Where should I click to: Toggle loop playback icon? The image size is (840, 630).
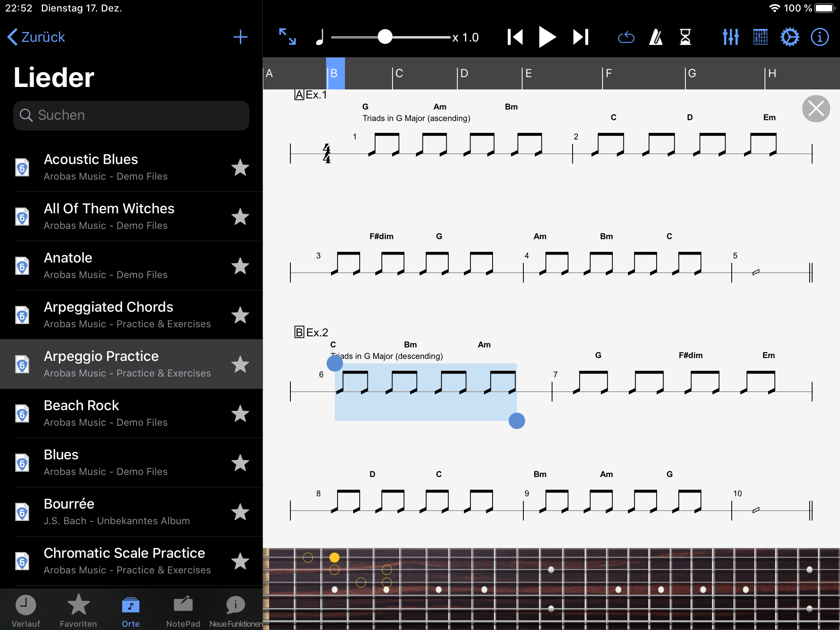point(626,38)
